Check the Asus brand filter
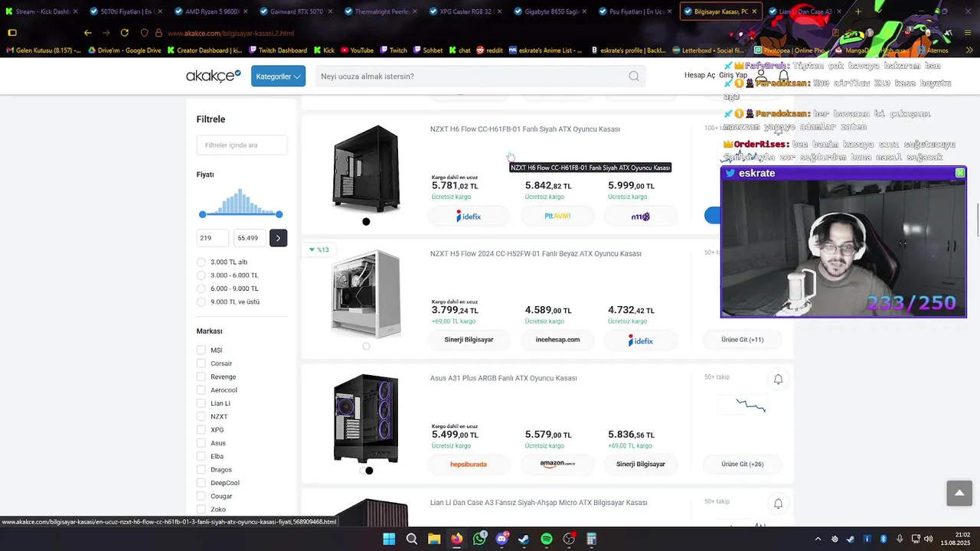 (x=201, y=443)
